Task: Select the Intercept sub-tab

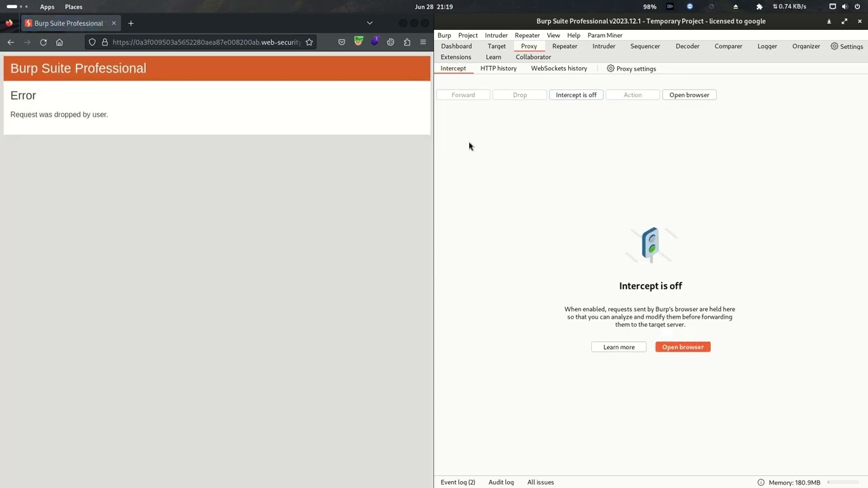Action: pos(453,68)
